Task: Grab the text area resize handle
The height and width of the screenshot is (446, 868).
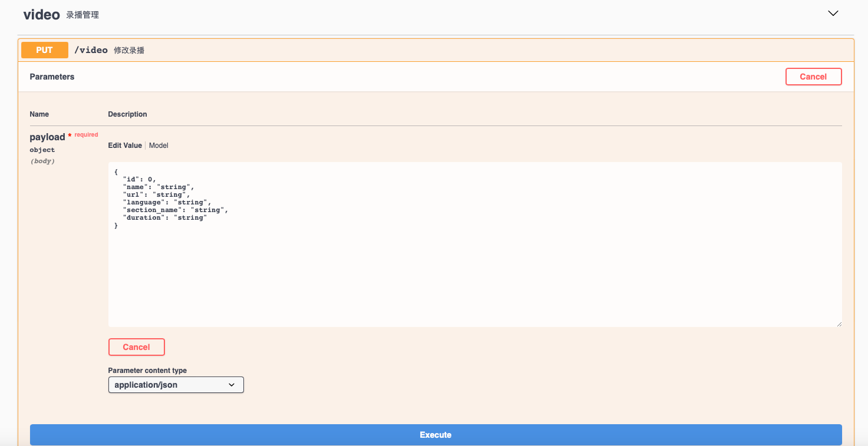Action: pos(839,323)
